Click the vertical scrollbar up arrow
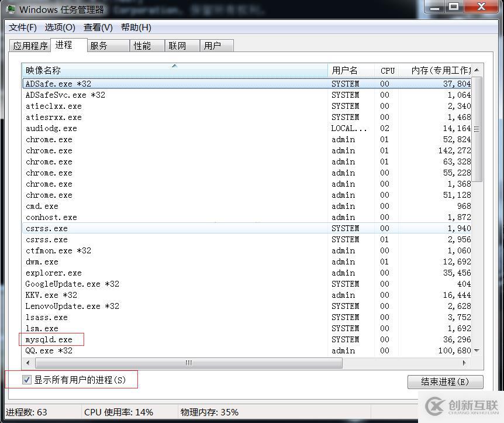The image size is (504, 423). [x=477, y=70]
